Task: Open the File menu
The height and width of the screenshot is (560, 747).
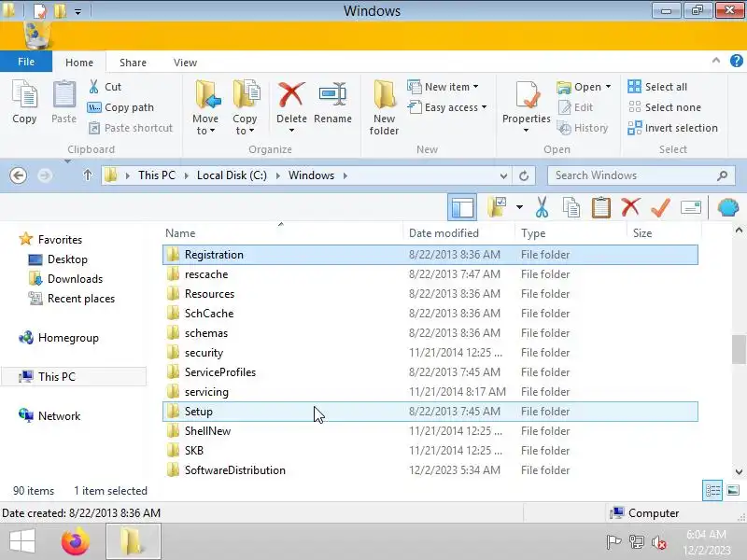Action: pyautogui.click(x=26, y=62)
